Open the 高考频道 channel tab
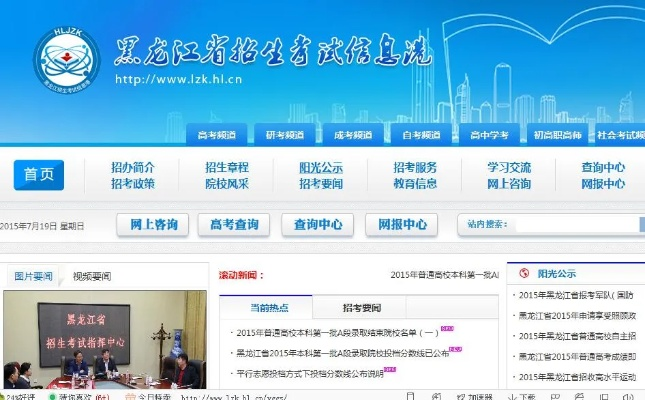Screen dimensions: 645x400 [x=217, y=134]
